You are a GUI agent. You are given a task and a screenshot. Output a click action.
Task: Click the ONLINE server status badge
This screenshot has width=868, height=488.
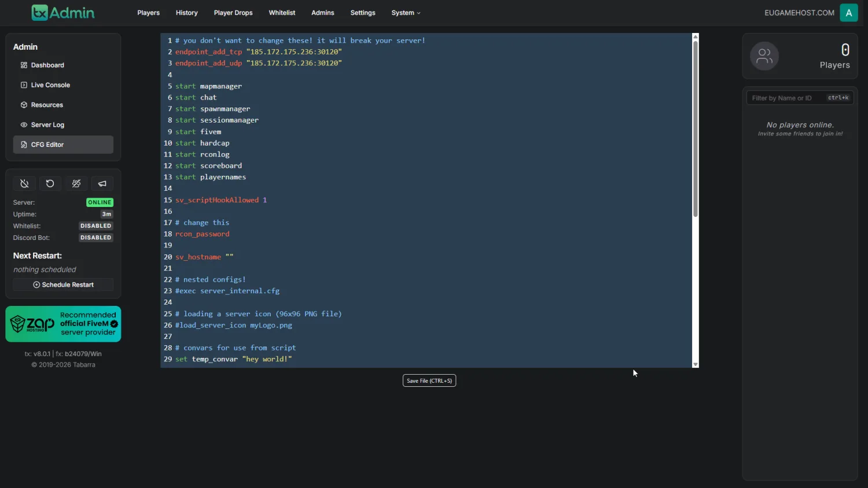coord(100,202)
